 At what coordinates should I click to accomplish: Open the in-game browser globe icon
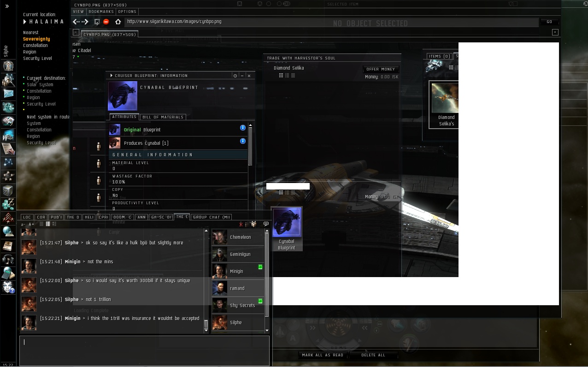8,231
